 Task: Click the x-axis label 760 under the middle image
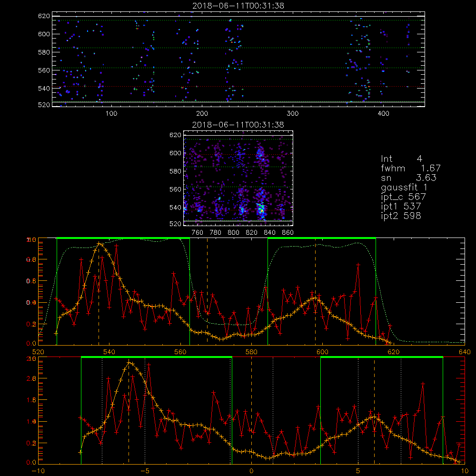(198, 233)
